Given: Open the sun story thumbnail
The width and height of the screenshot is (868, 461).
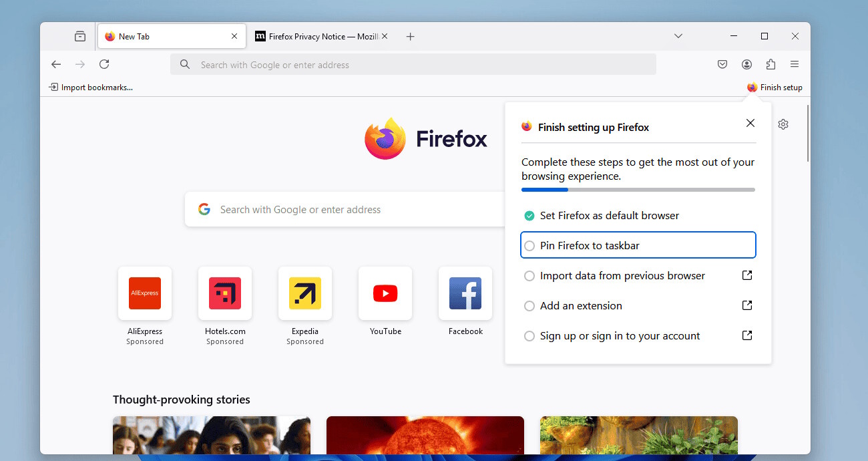Looking at the screenshot, I should (425, 436).
